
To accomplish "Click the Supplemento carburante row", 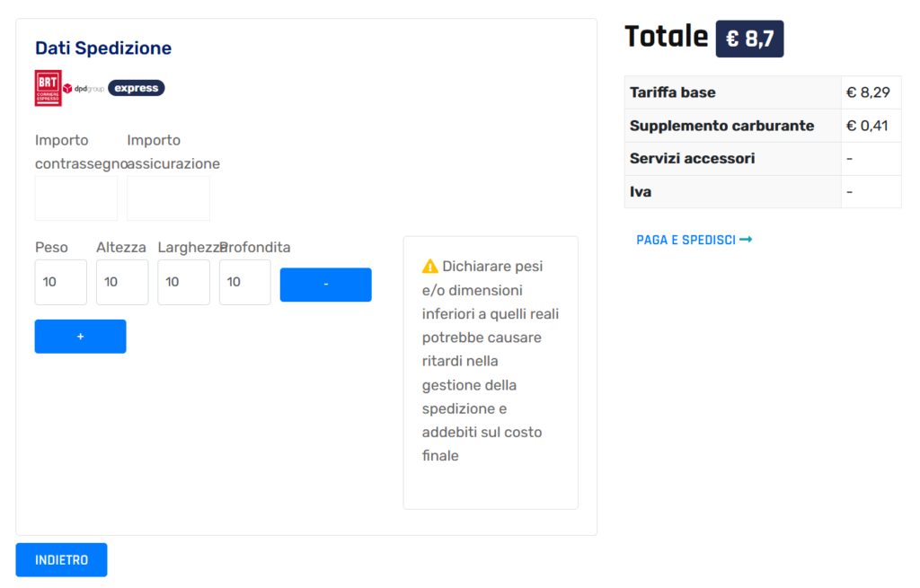I will tap(762, 126).
